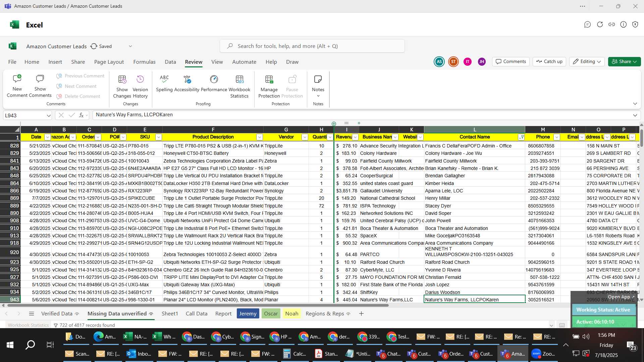The height and width of the screenshot is (362, 644).
Task: Click the three-dot more options in the title bar
Action: 583,6
